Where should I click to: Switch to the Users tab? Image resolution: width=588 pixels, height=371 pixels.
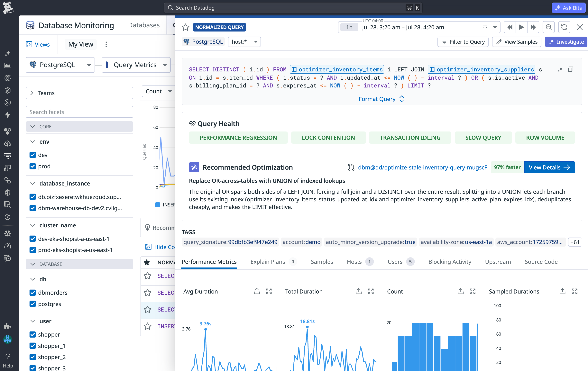[401, 262]
